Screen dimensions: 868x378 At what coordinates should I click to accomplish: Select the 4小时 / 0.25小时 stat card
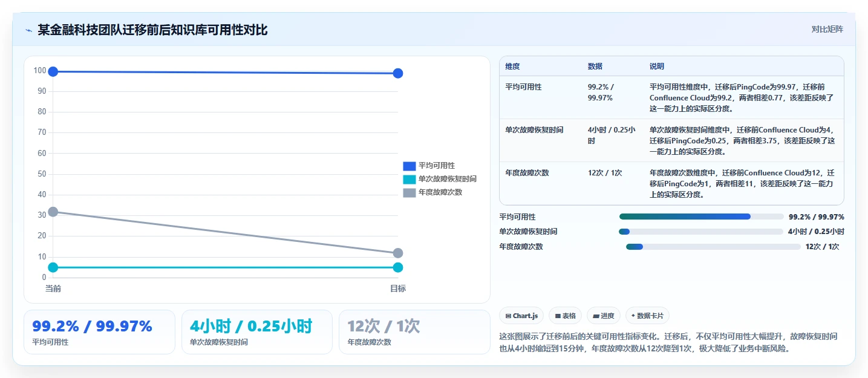(257, 332)
